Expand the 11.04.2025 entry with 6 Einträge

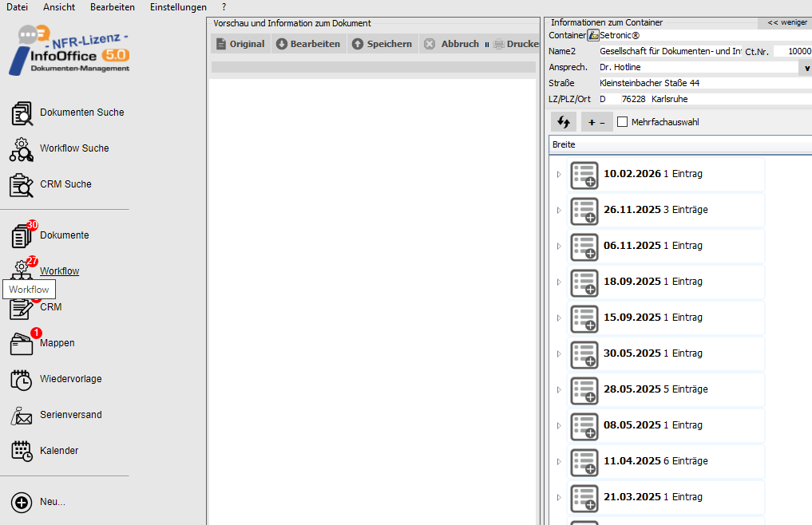(x=559, y=461)
